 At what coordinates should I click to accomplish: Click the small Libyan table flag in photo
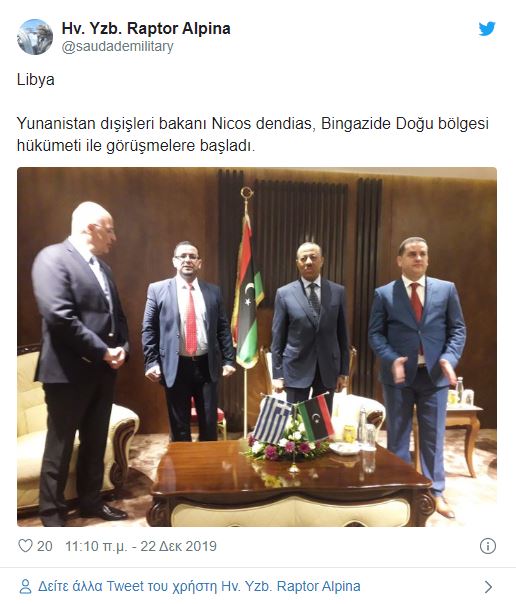(316, 417)
